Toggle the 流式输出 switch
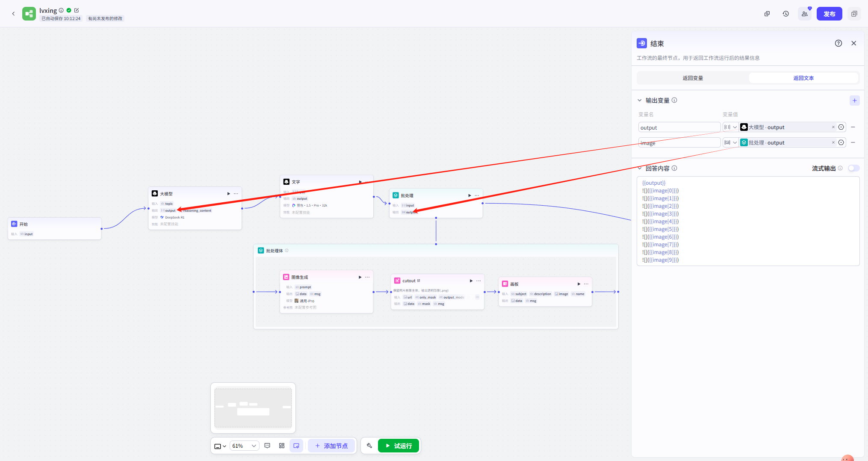Image resolution: width=868 pixels, height=461 pixels. point(853,168)
